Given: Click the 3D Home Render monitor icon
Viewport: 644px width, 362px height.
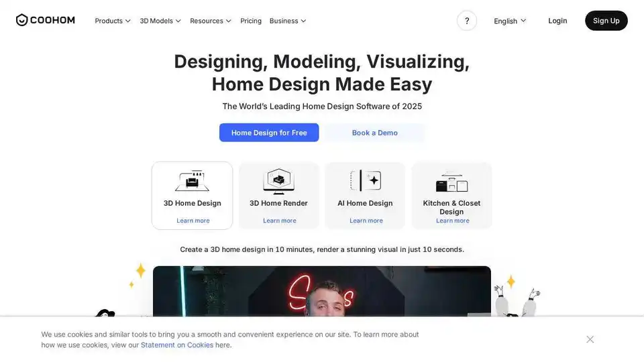Looking at the screenshot, I should [278, 181].
